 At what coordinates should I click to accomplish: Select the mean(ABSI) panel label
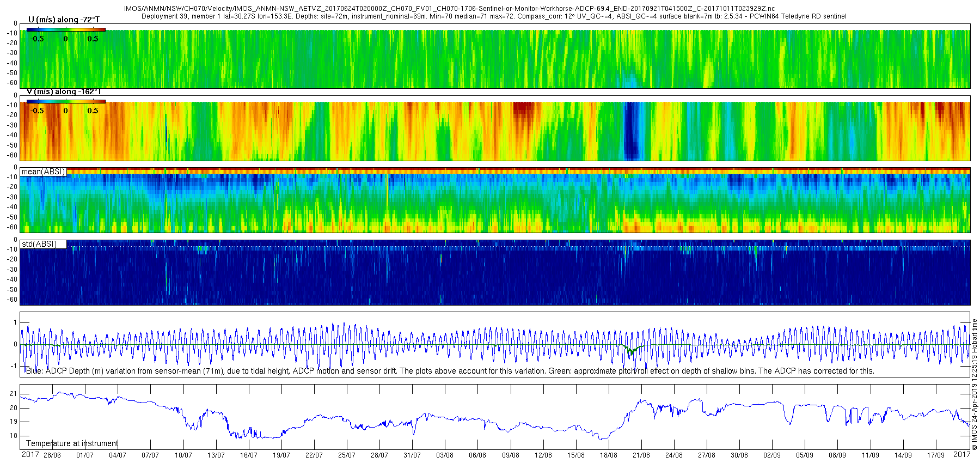tap(44, 172)
